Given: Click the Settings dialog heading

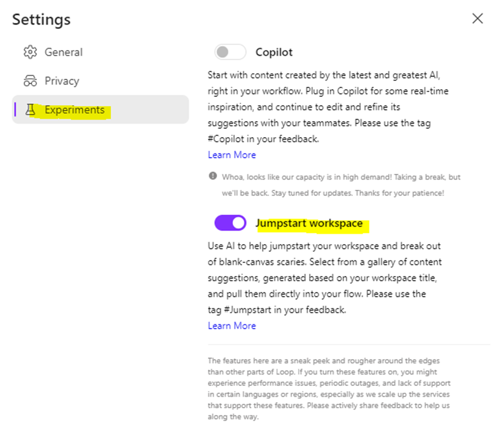Looking at the screenshot, I should click(41, 20).
